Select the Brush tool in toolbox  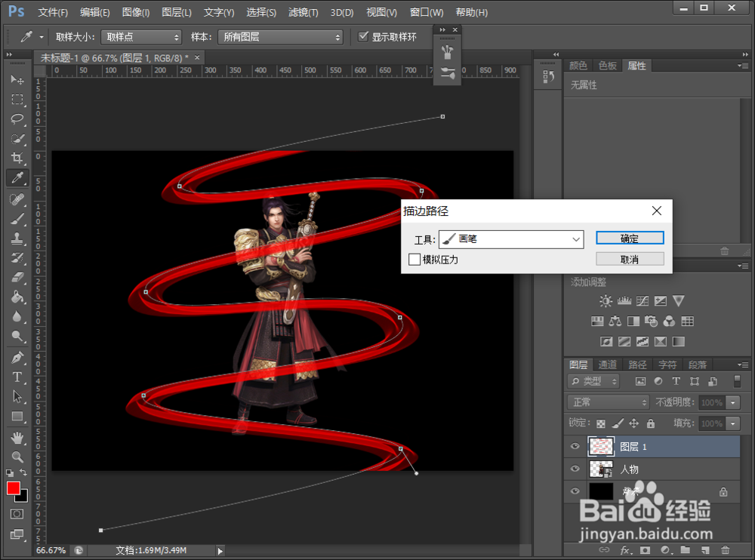[x=17, y=219]
